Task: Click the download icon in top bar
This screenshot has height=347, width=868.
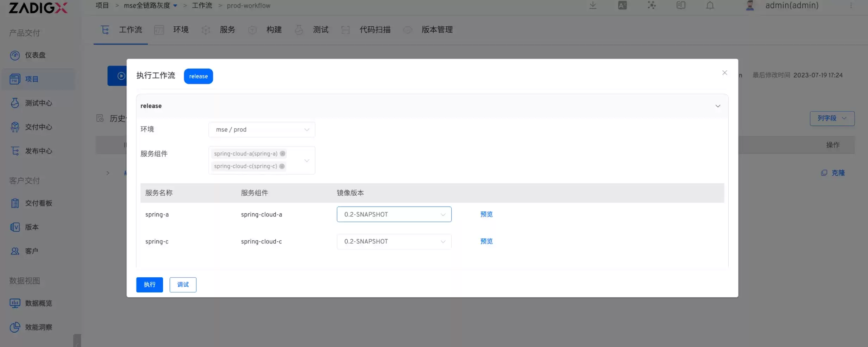Action: click(593, 5)
